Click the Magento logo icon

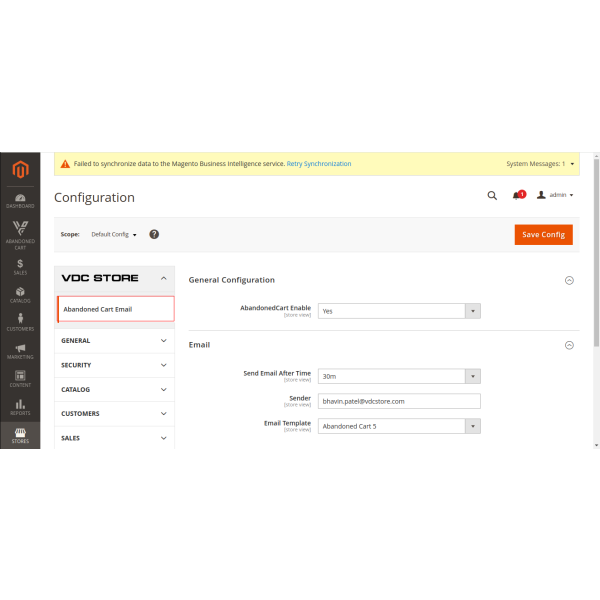point(20,169)
